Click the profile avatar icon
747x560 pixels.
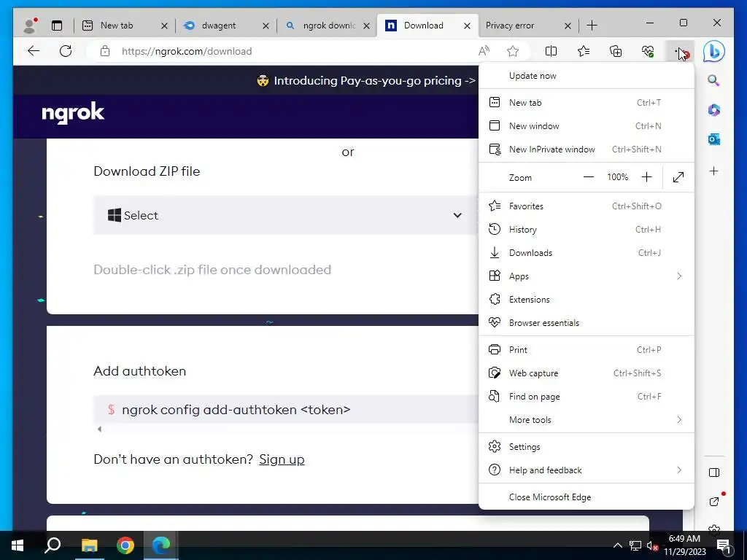click(30, 26)
